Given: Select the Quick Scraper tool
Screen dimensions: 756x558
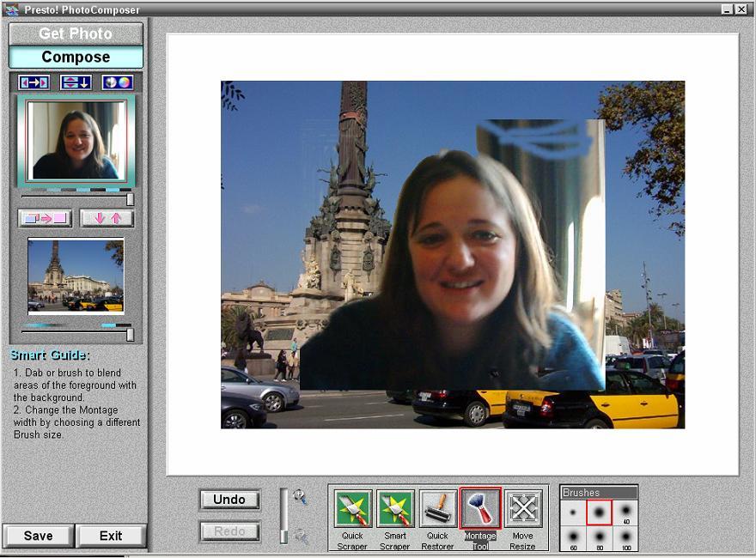Looking at the screenshot, I should click(x=353, y=509).
